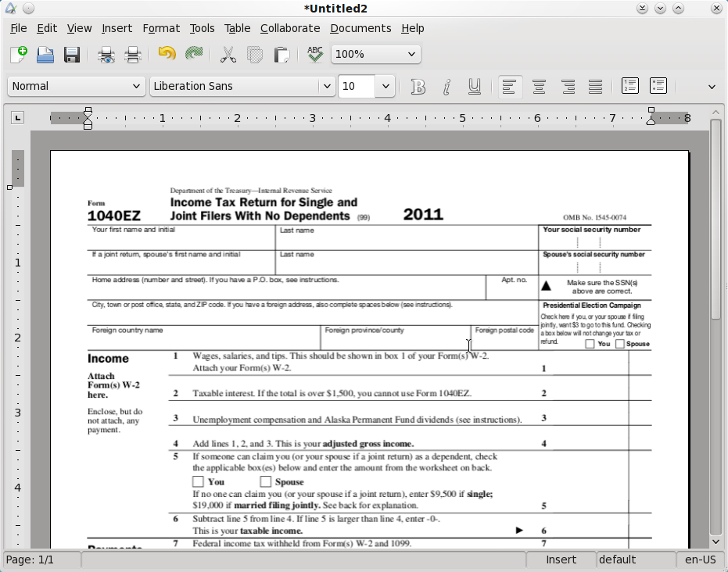
Task: Click the 'Your social security number' box
Action: [x=595, y=238]
